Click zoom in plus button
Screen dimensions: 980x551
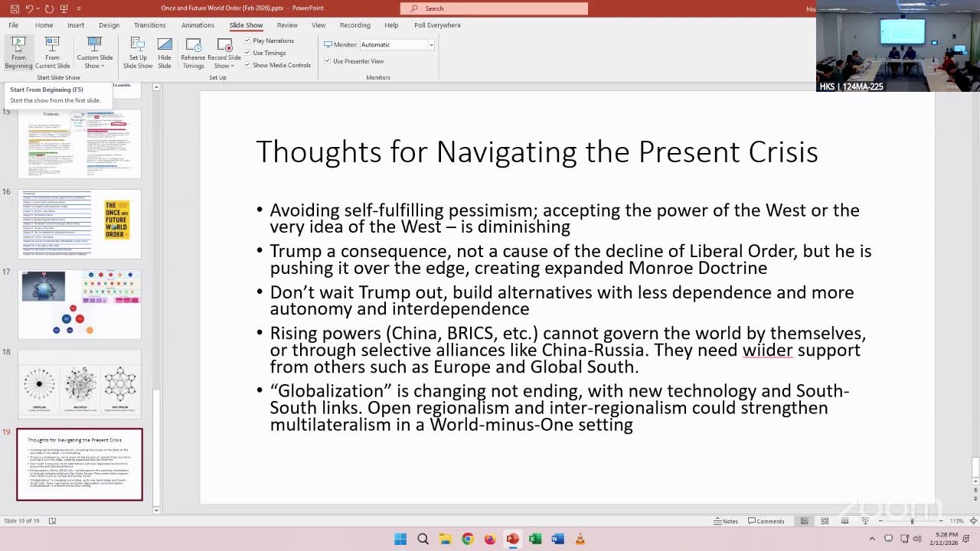(940, 521)
